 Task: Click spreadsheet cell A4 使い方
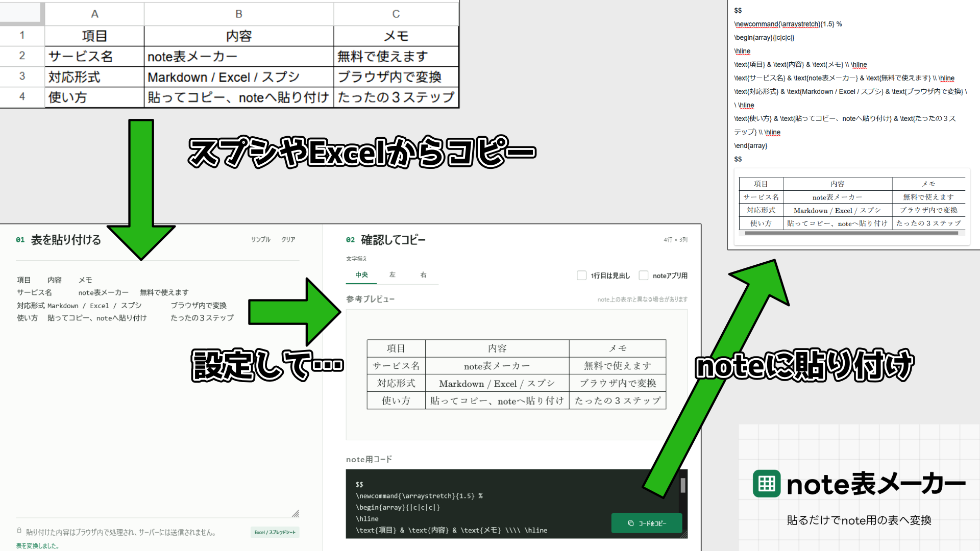94,97
